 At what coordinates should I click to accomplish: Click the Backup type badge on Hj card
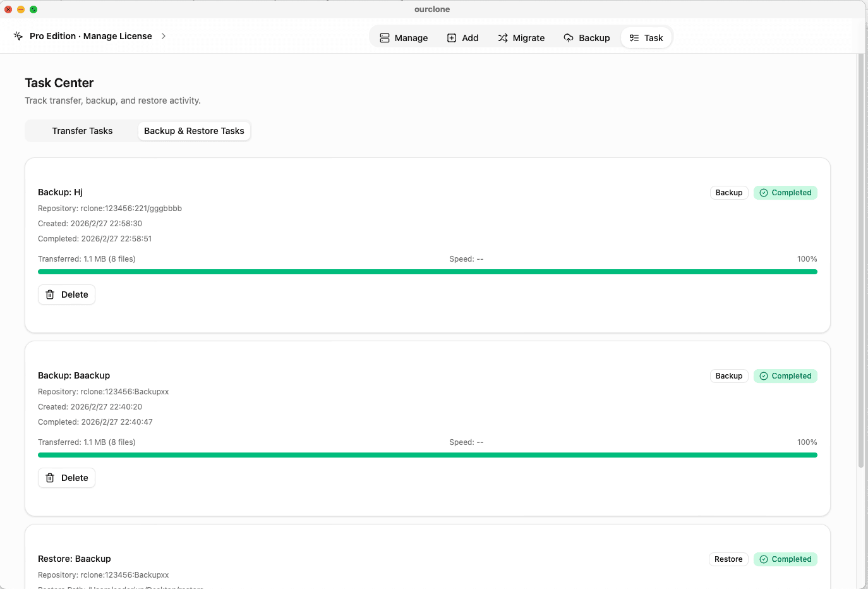[728, 193]
